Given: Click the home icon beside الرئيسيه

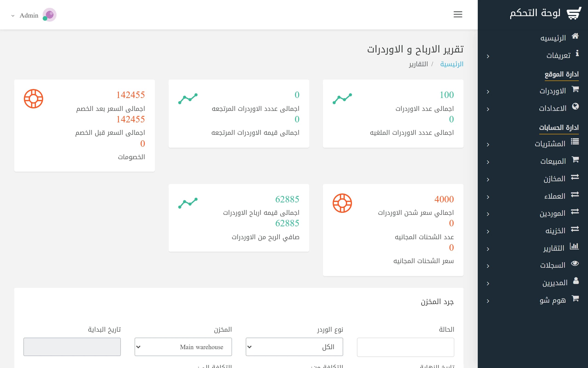Looking at the screenshot, I should click(575, 36).
